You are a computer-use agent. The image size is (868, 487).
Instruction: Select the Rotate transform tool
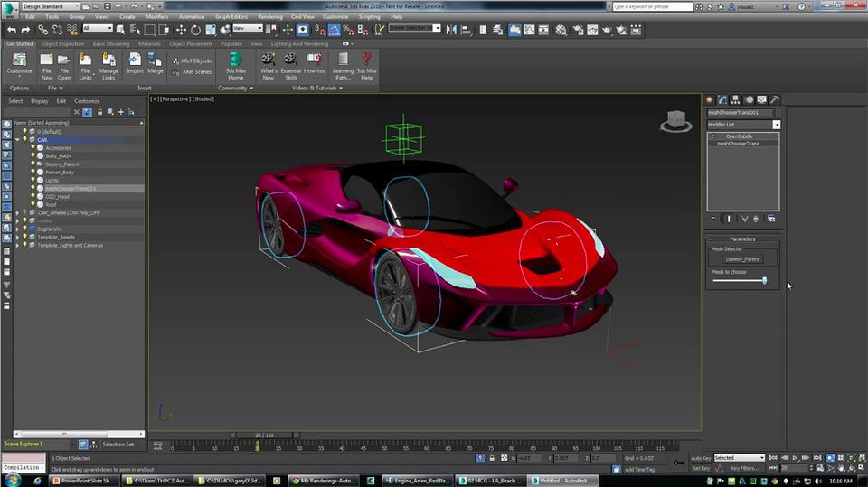coord(195,30)
